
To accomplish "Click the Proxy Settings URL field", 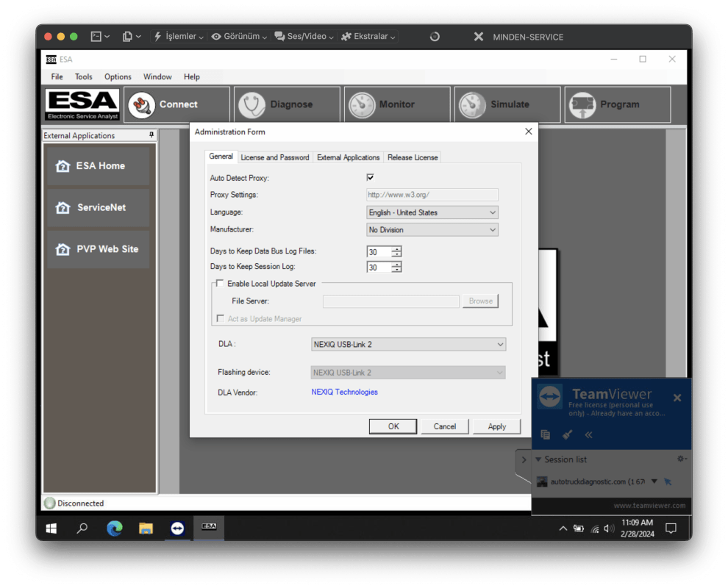I will (432, 195).
